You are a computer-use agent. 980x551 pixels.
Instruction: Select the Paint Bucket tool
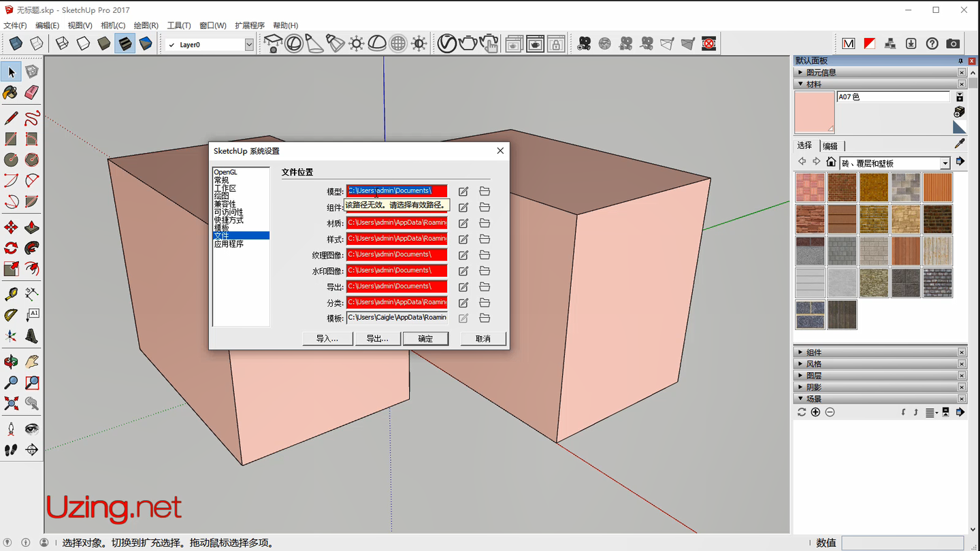click(x=11, y=93)
